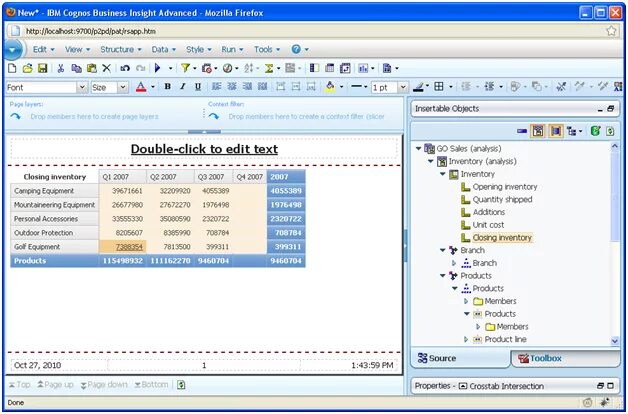Open the Edit menu
628x414 pixels.
coord(43,49)
